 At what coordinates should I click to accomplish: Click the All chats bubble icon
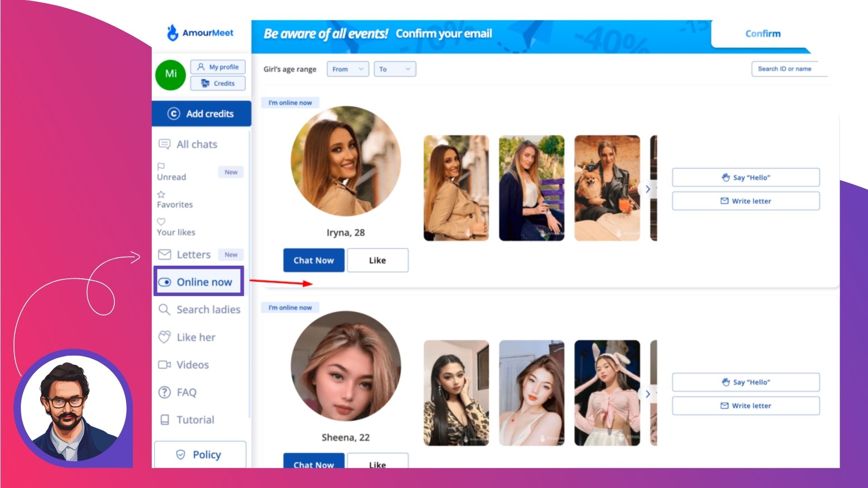pos(165,144)
